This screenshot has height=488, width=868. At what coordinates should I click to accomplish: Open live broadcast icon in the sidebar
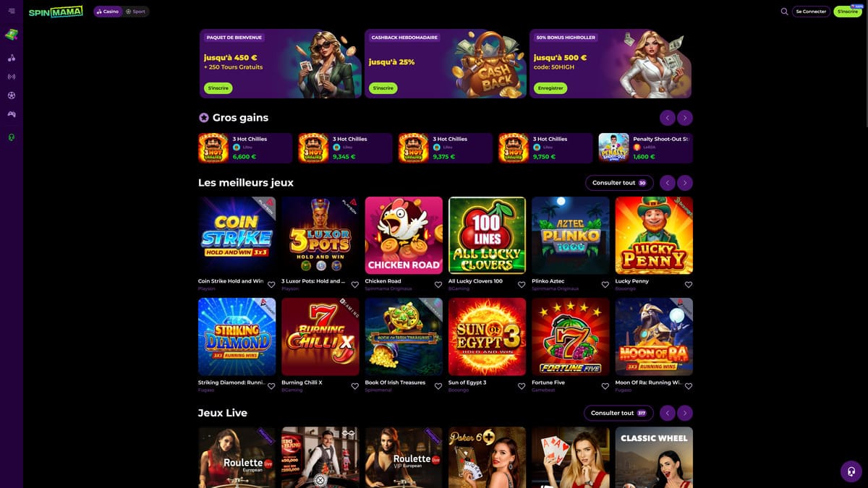tap(12, 77)
